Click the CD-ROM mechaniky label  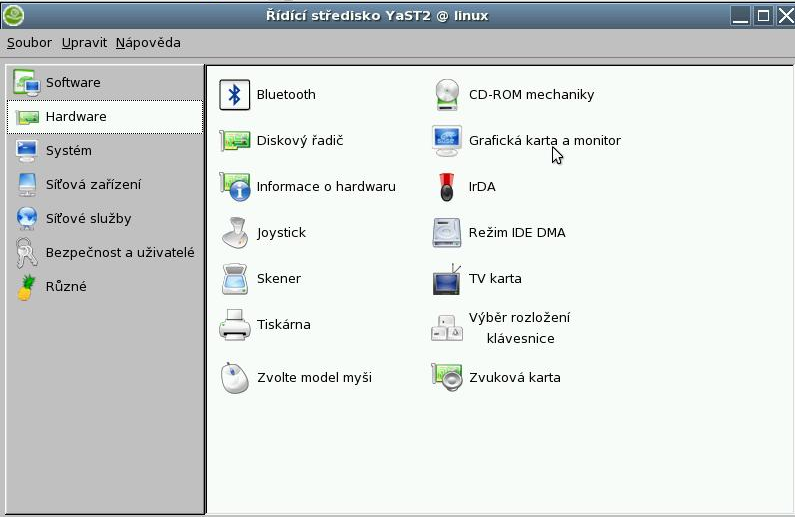[531, 95]
